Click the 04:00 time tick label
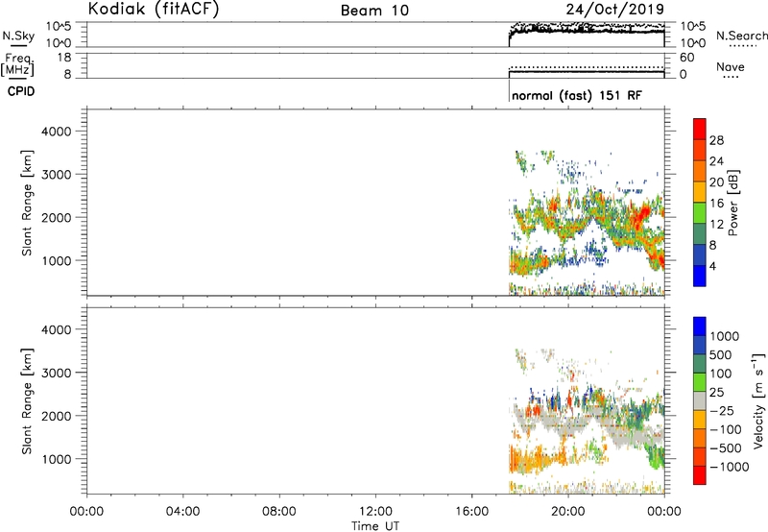768x532 pixels. click(x=182, y=512)
